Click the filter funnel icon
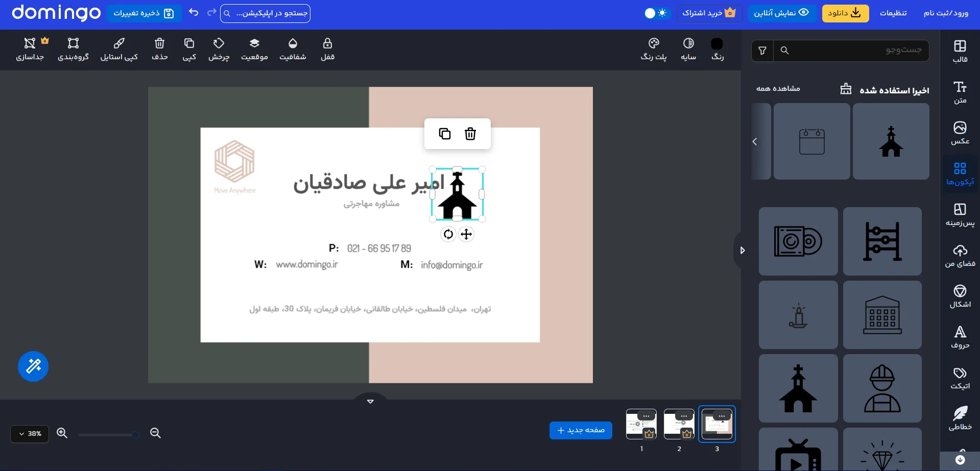 (x=762, y=51)
